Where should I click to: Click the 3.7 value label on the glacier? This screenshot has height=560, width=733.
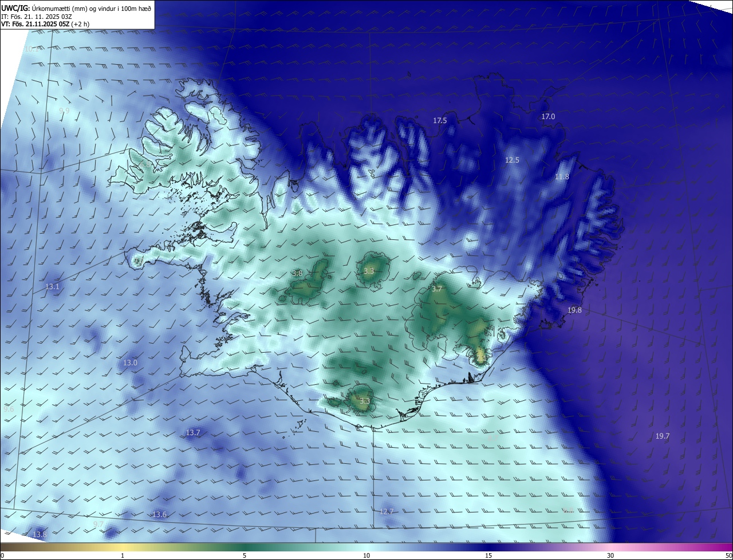(x=437, y=289)
